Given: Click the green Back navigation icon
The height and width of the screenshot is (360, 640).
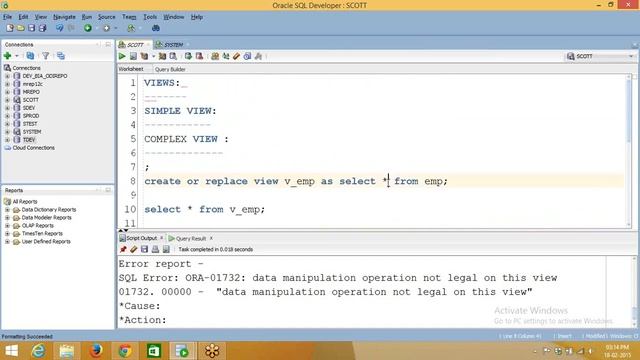Looking at the screenshot, I should pos(88,28).
